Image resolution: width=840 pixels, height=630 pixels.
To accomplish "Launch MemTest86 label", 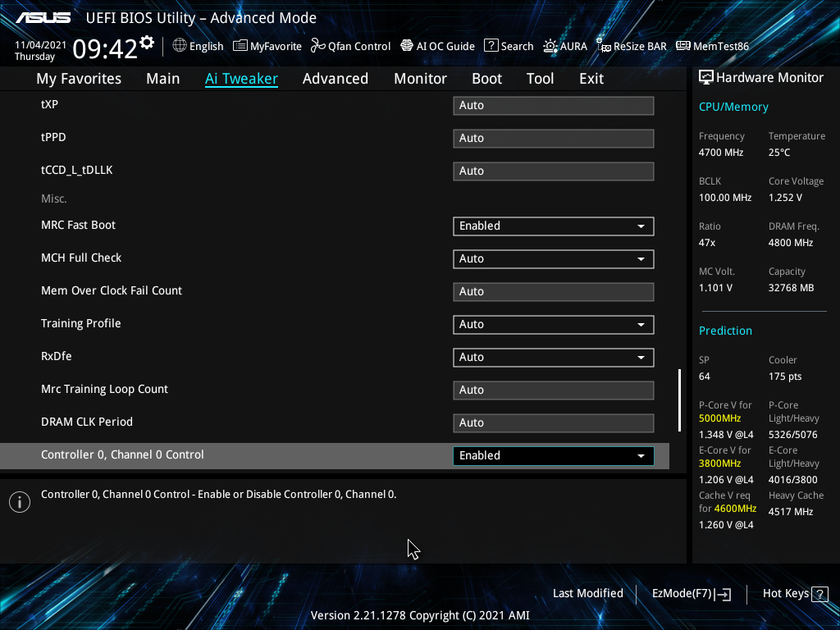I will (x=721, y=47).
